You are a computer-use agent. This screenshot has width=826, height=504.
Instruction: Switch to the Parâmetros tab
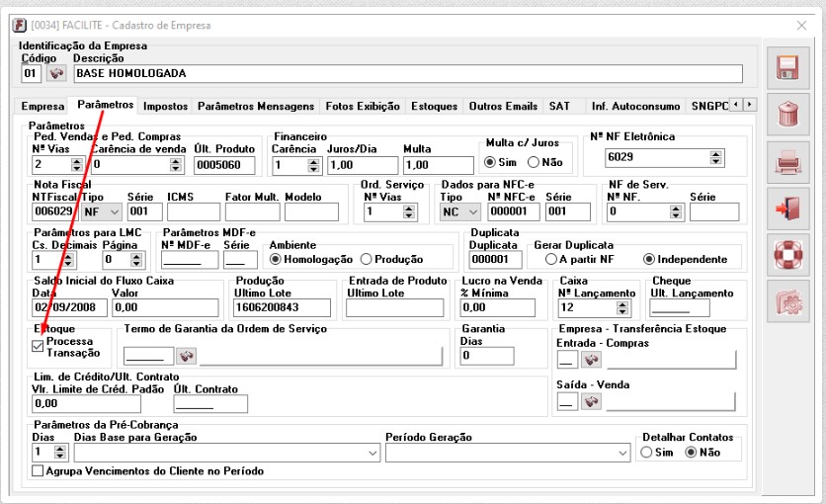pos(106,105)
